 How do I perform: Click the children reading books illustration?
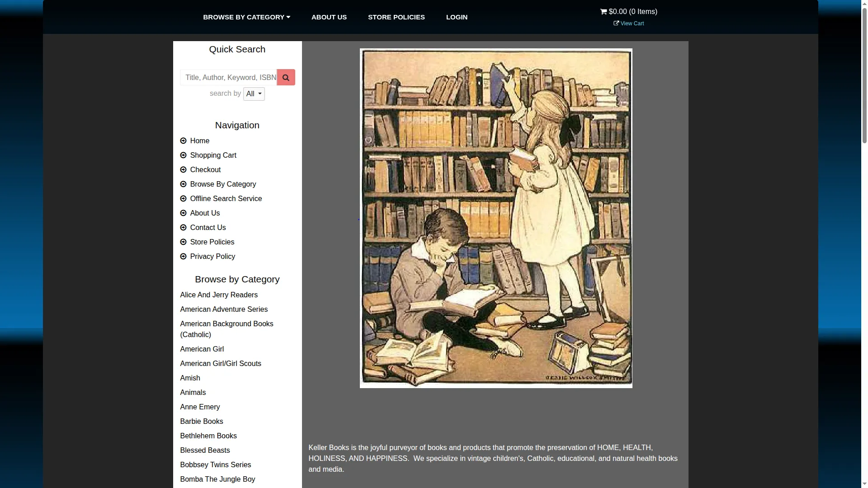(496, 218)
